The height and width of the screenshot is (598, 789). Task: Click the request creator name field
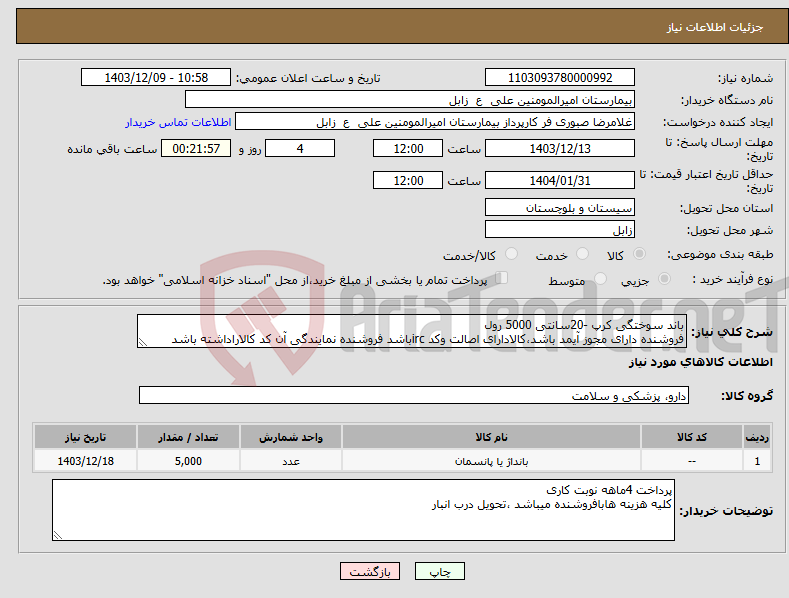435,122
